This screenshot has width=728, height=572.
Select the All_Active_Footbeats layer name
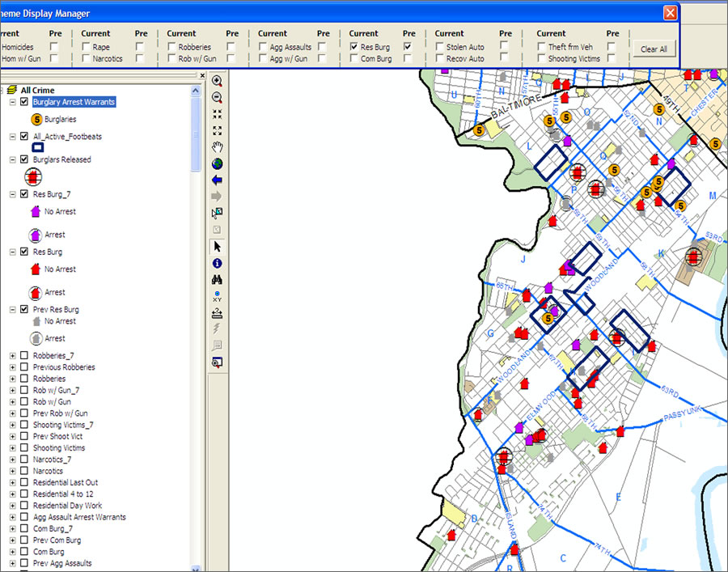pos(67,137)
